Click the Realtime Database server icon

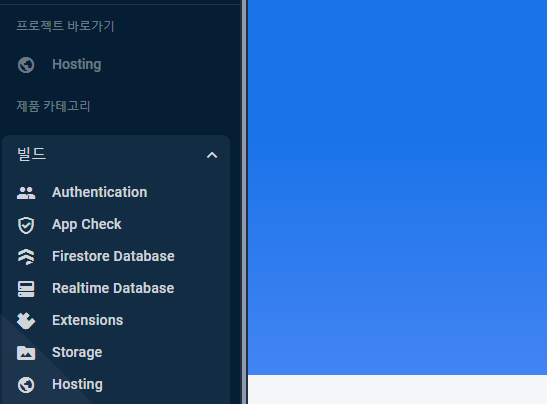tap(26, 289)
